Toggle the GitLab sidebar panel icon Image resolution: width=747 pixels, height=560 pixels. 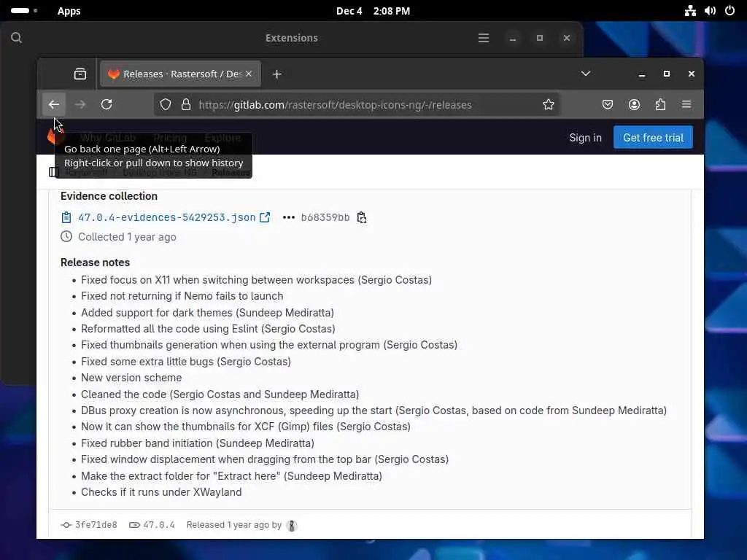(x=54, y=172)
